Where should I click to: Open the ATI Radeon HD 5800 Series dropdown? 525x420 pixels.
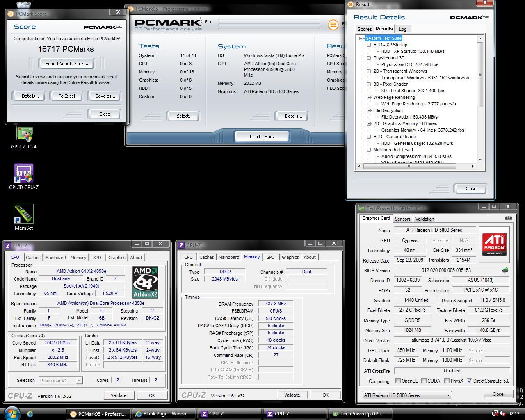407,395
